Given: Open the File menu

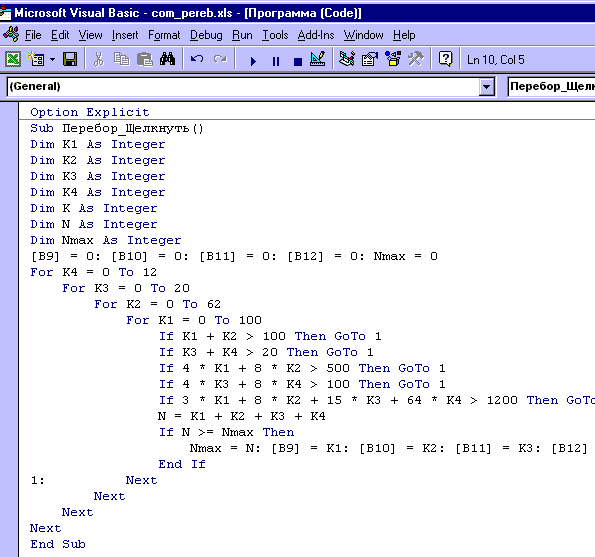Looking at the screenshot, I should 33,35.
